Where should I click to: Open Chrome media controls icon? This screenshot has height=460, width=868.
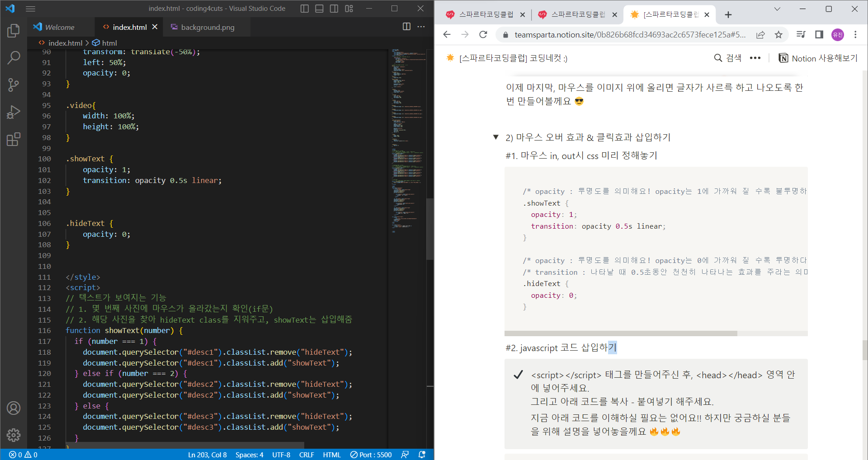pos(801,34)
